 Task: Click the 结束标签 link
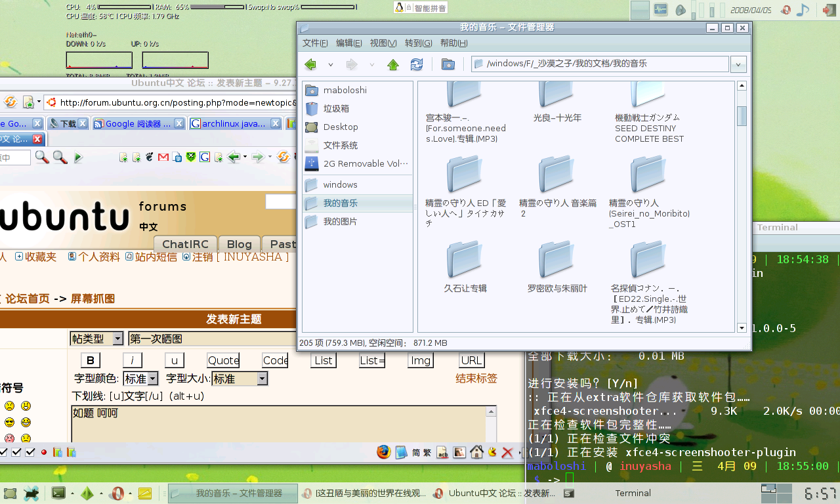click(476, 379)
